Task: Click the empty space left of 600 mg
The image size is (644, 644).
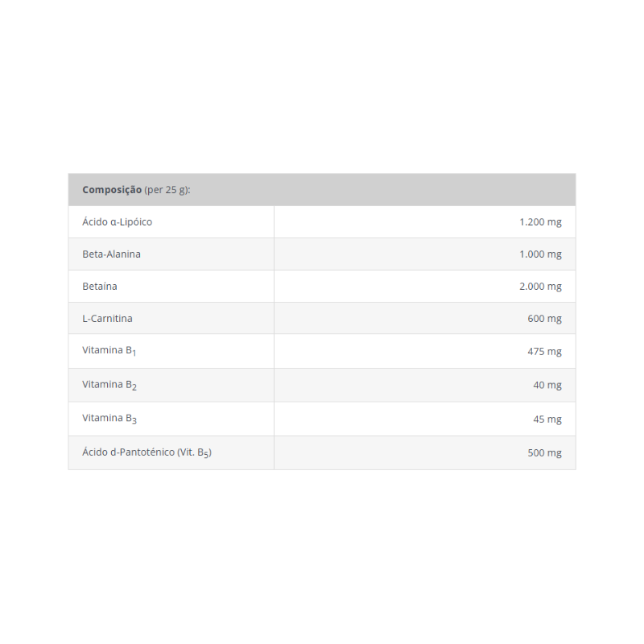Action: [398, 318]
